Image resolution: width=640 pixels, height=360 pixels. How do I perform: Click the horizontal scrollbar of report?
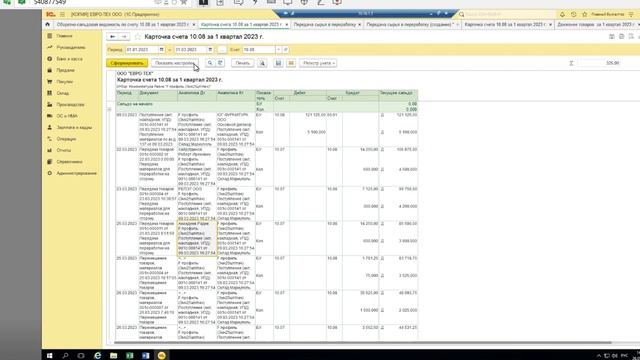363,343
